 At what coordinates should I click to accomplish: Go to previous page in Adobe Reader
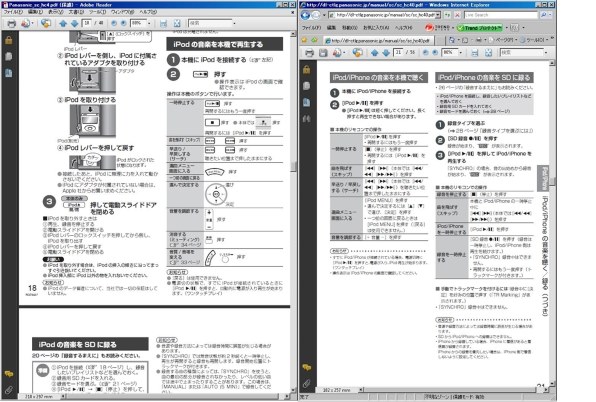63,24
